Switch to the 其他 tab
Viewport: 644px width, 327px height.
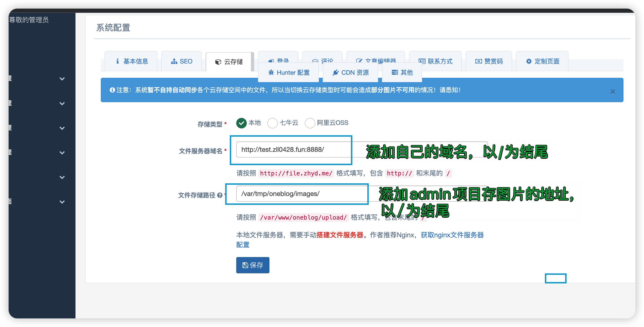(x=402, y=73)
